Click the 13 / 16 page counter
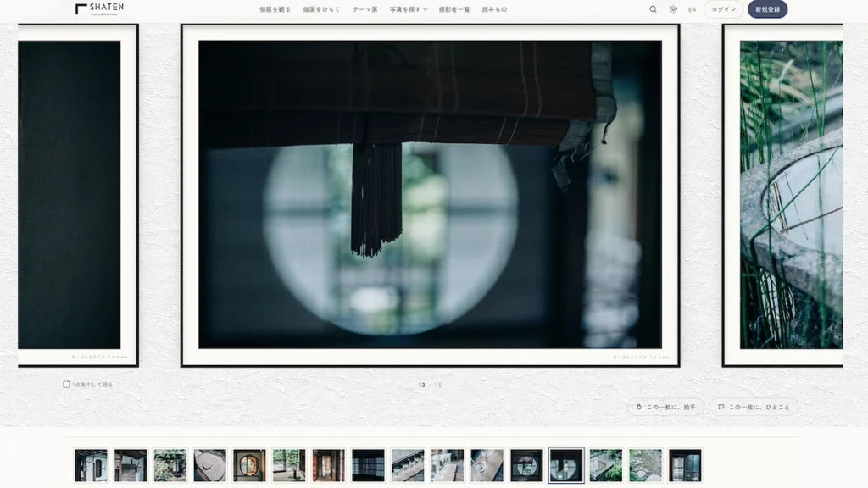The image size is (868, 488). point(430,385)
